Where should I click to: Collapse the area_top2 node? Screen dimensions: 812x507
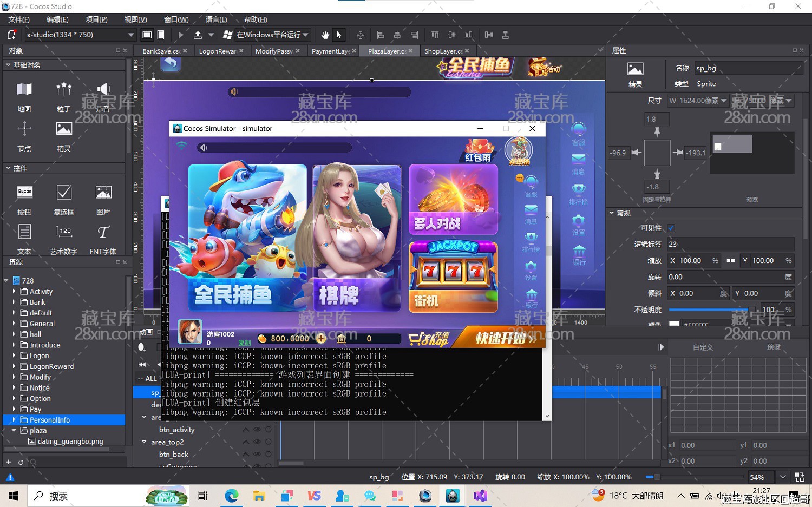(145, 442)
